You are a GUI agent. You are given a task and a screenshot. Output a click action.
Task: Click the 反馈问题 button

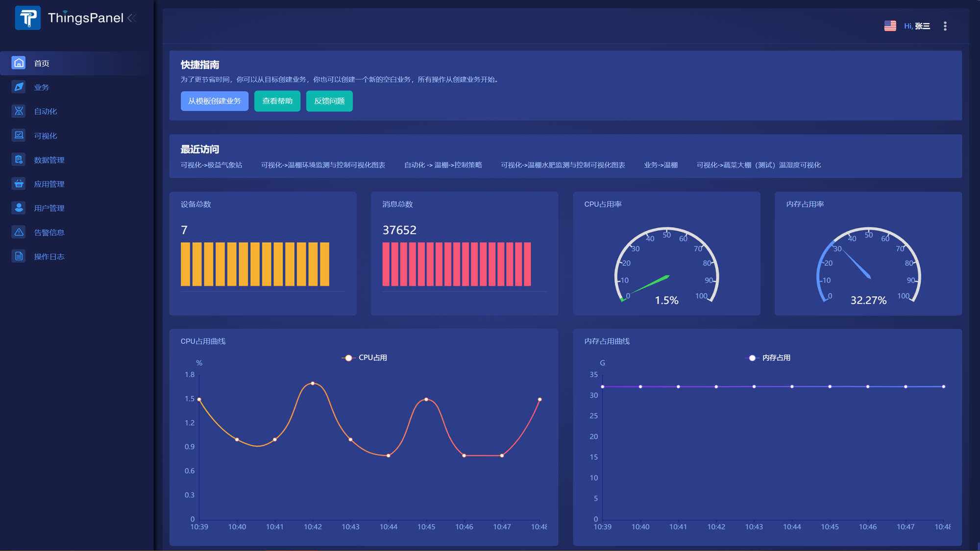(329, 101)
